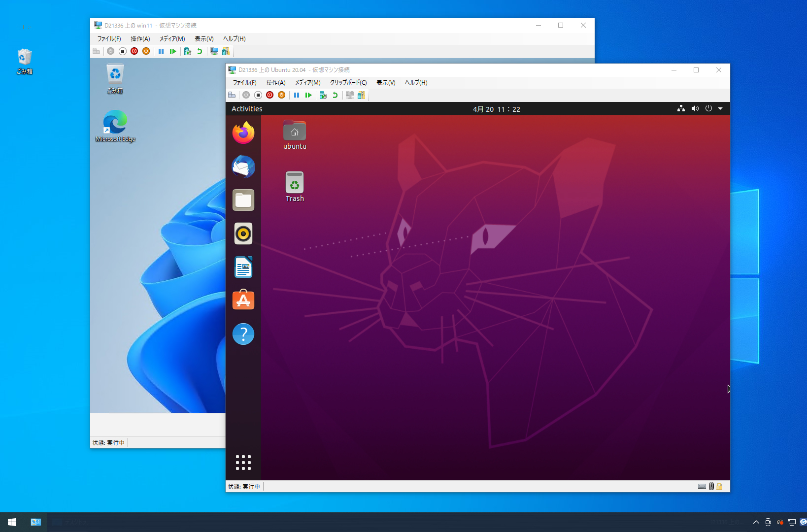Click the rightmost server-tower icon in Ubuntu VM toolbar
Viewport: 807px width, 532px height.
click(362, 95)
